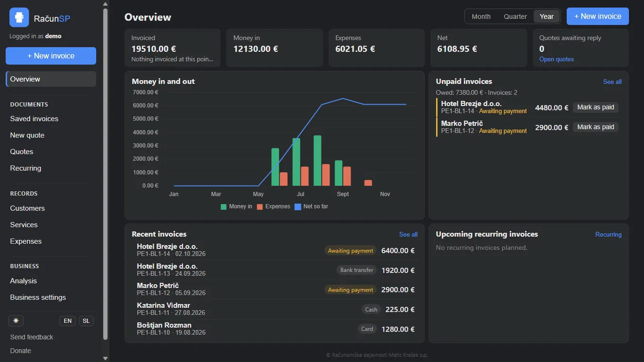This screenshot has height=362, width=644.
Task: Mark Marko Petrič's unpaid invoice as paid
Action: [595, 127]
